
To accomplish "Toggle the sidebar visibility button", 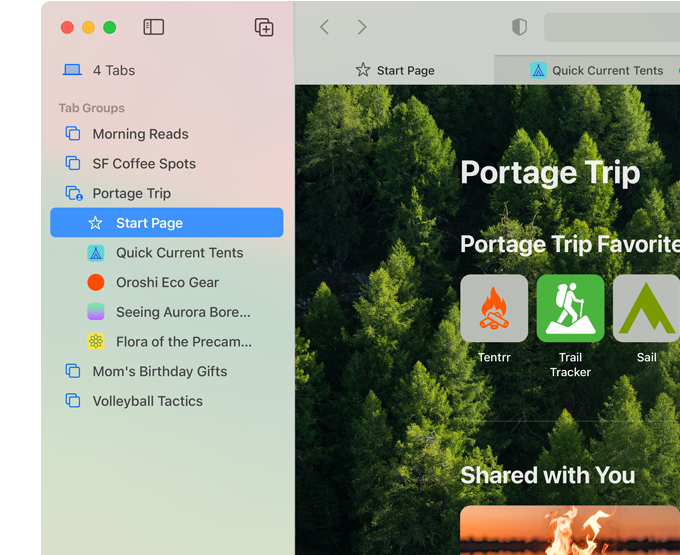I will [153, 27].
